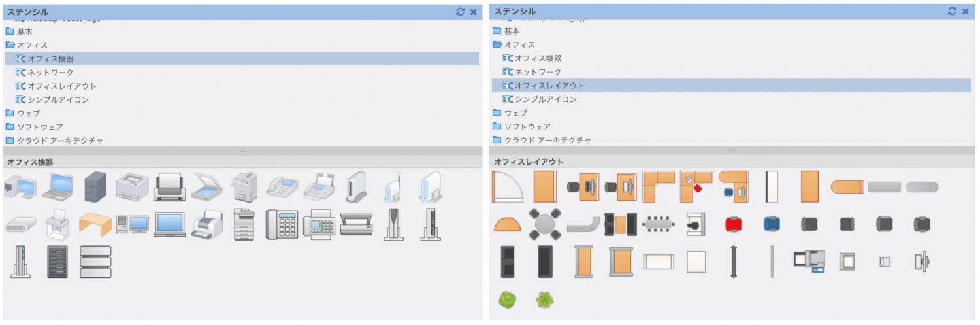Viewport: 980px width, 325px height.
Task: Click the orange desk shape in オフィス機器
Action: [95, 224]
